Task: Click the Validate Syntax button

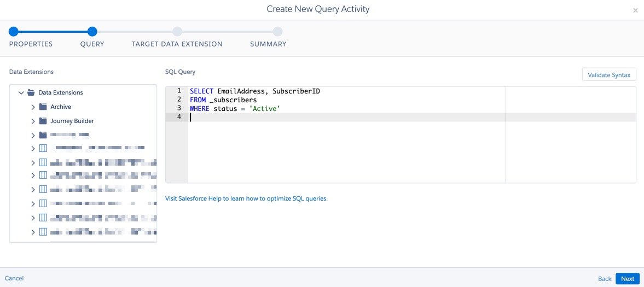Action: coord(608,75)
